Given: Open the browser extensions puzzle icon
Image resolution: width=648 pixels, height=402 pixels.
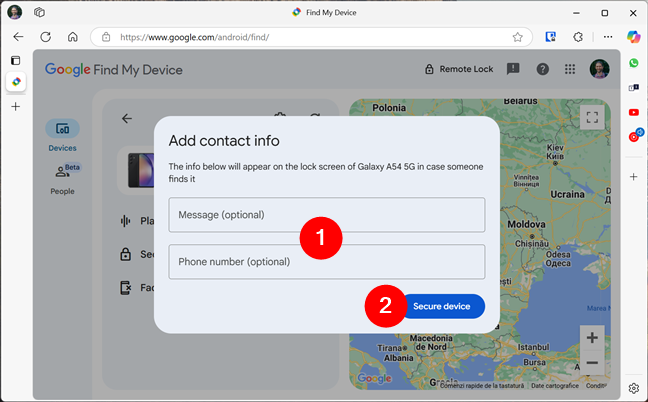Looking at the screenshot, I should (578, 37).
